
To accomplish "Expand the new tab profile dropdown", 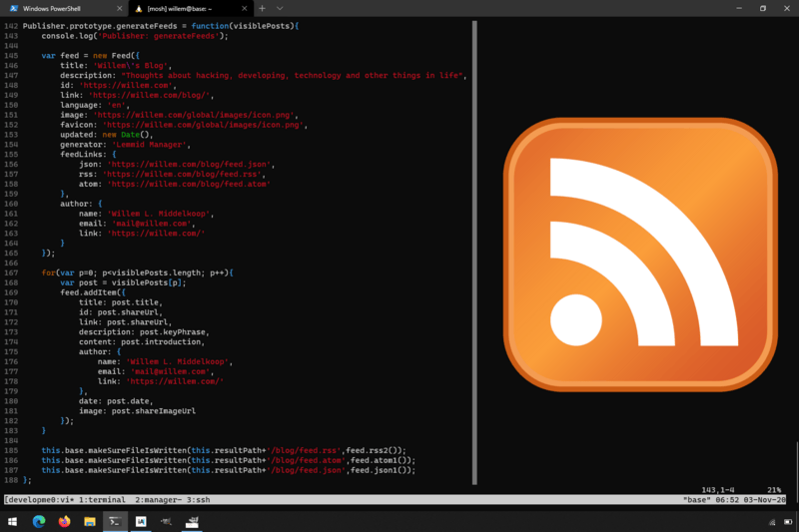I will tap(280, 8).
